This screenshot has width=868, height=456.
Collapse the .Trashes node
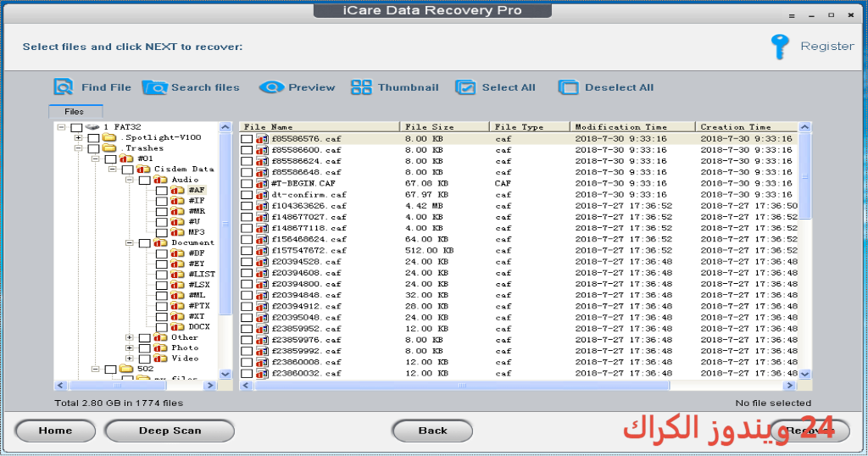78,147
